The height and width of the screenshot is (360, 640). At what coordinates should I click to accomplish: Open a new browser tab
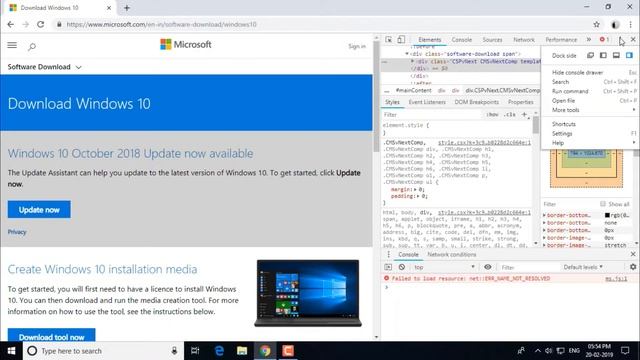(127, 8)
